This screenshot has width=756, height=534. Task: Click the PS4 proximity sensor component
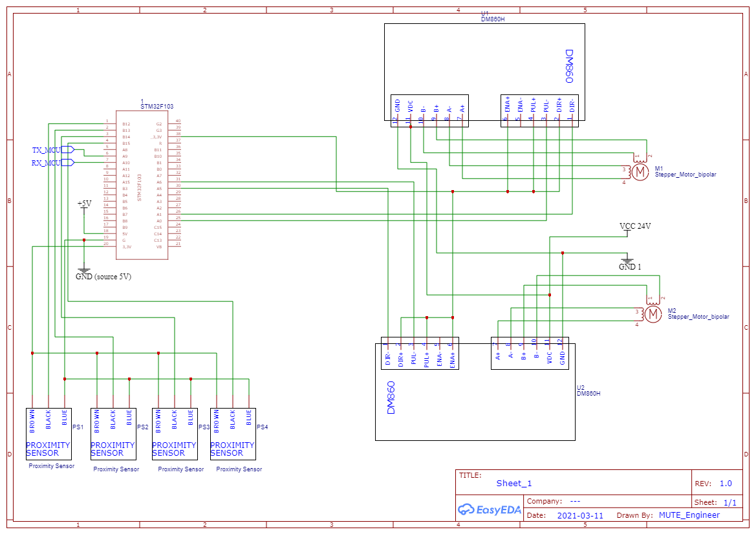click(x=233, y=433)
